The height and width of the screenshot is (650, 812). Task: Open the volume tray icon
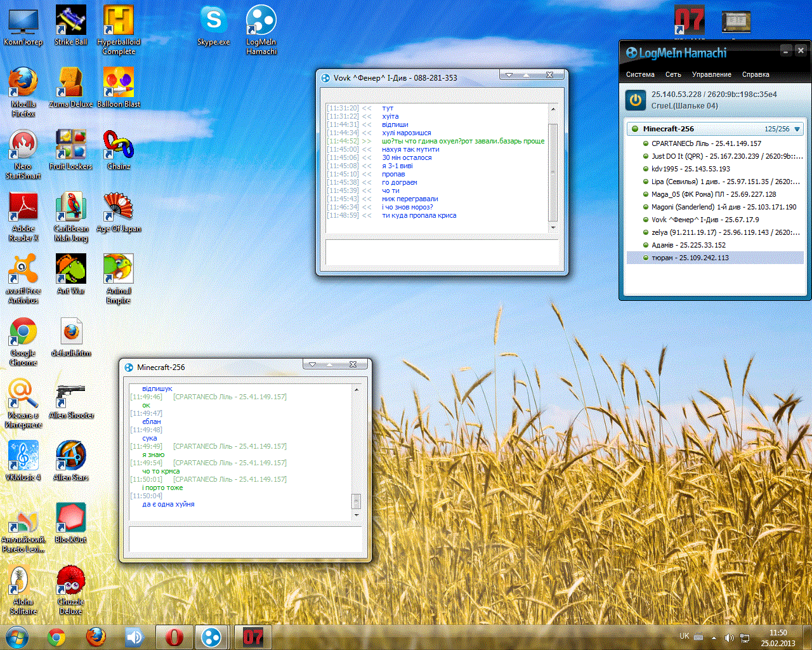coord(729,637)
